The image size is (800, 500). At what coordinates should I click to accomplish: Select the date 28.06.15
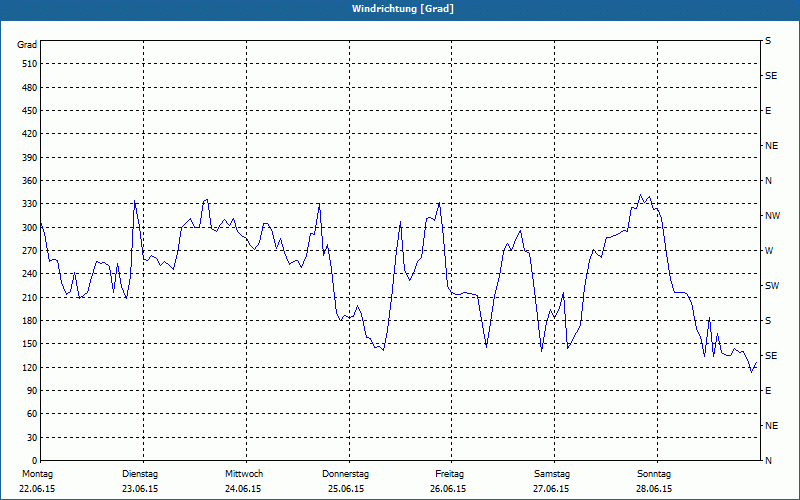pyautogui.click(x=654, y=489)
